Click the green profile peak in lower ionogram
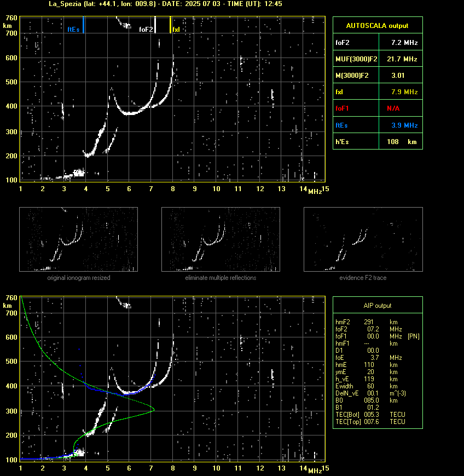 [153, 410]
